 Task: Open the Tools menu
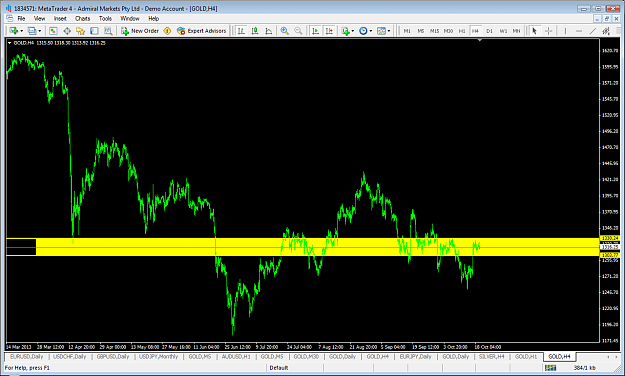pyautogui.click(x=105, y=18)
